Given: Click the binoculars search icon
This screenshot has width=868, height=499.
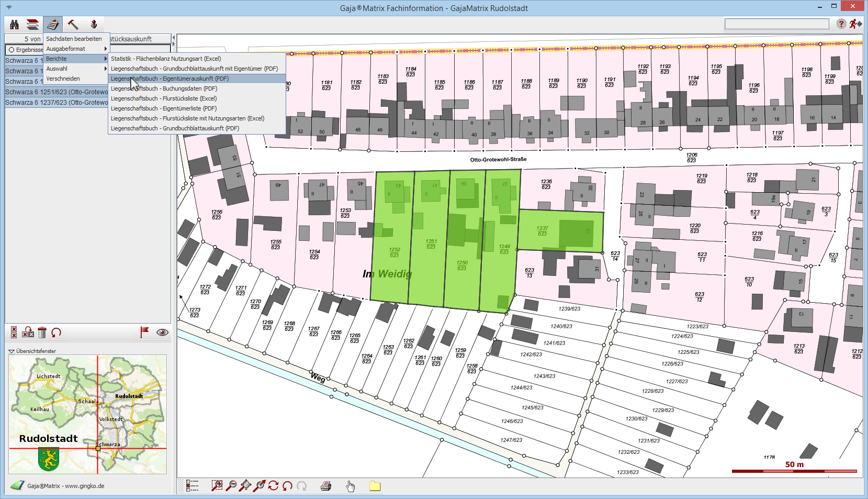Looking at the screenshot, I should click(14, 25).
